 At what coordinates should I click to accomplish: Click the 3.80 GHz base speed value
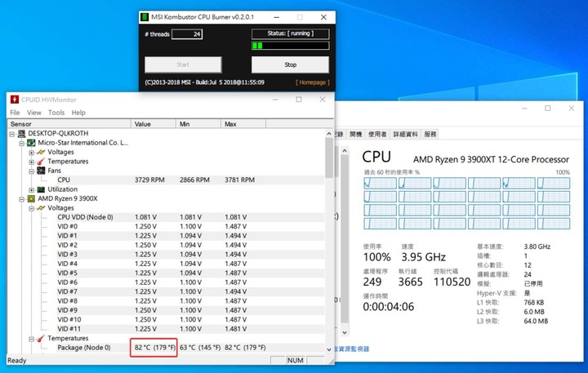point(537,246)
